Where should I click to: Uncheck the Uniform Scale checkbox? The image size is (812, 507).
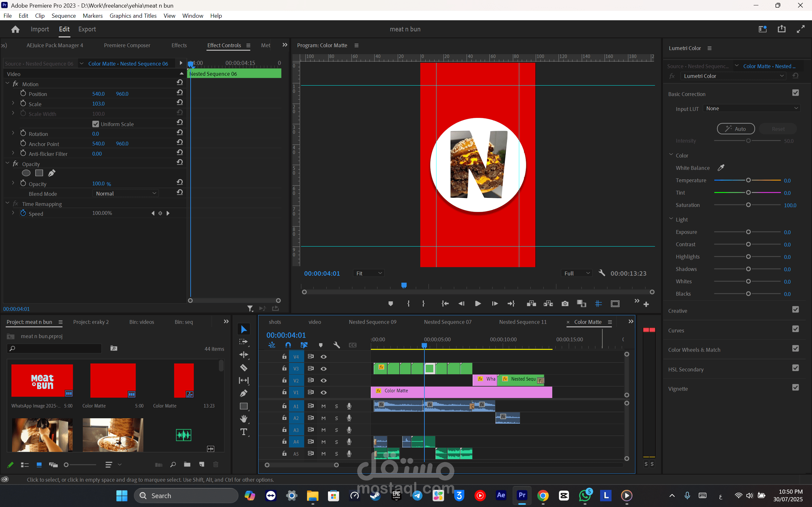point(95,124)
